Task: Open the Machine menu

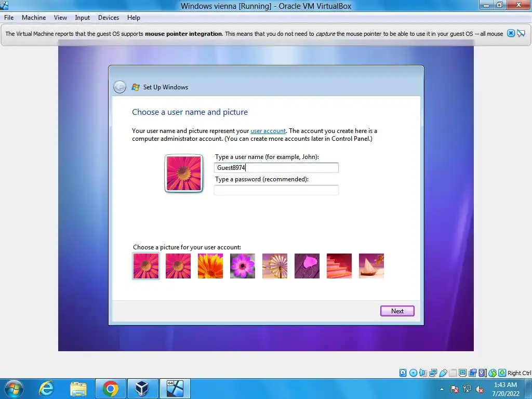Action: [34, 18]
